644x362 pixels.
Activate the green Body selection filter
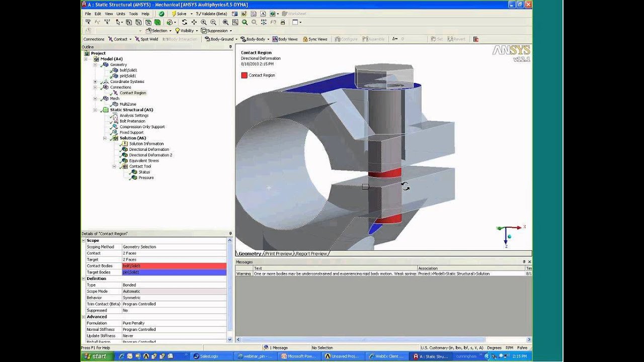(157, 22)
